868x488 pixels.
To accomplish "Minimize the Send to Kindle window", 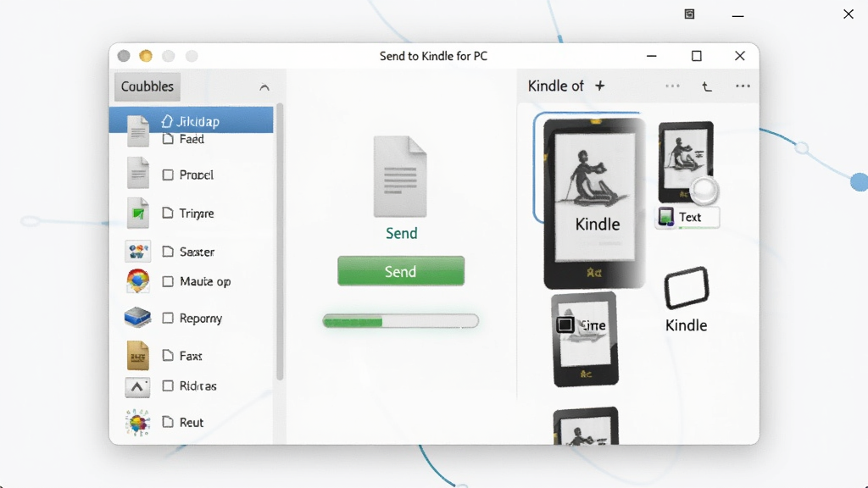I will click(x=652, y=56).
